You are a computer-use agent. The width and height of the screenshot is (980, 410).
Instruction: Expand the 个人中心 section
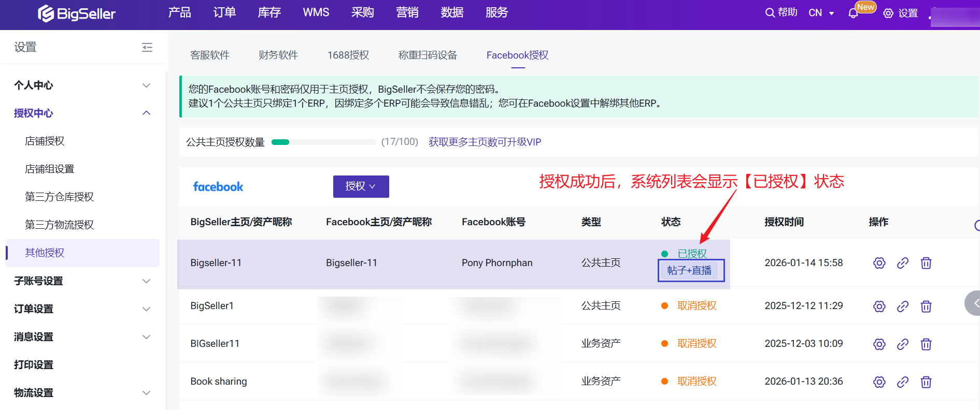tap(83, 85)
